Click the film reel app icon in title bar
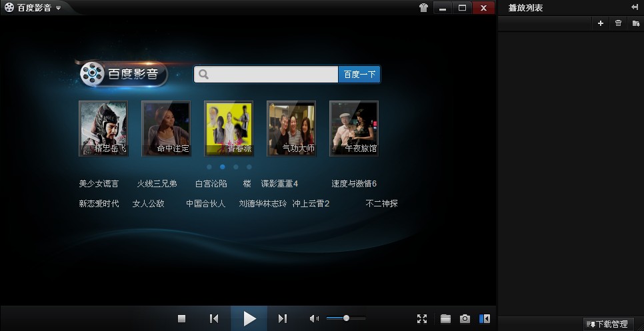 click(9, 7)
